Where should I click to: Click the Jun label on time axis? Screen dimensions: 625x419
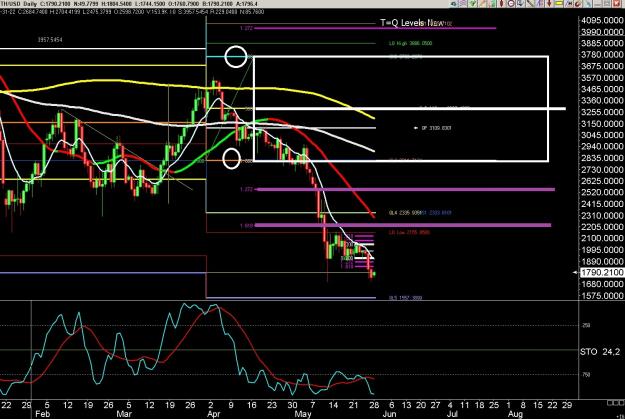tap(389, 414)
